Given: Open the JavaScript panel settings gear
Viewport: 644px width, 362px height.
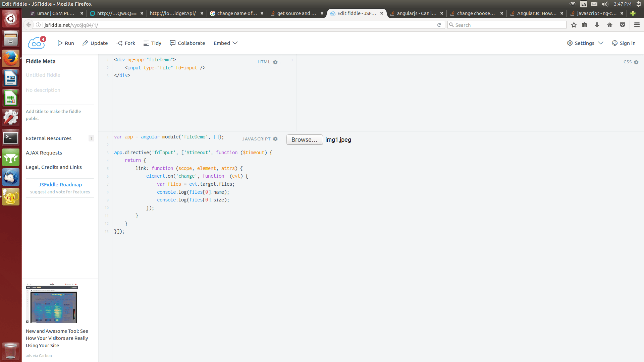Looking at the screenshot, I should pos(275,139).
